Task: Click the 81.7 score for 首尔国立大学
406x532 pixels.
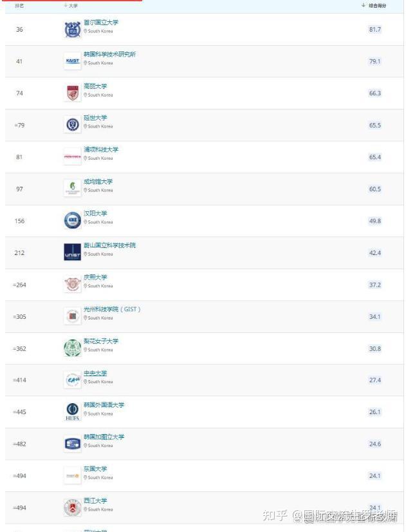Action: pyautogui.click(x=374, y=30)
